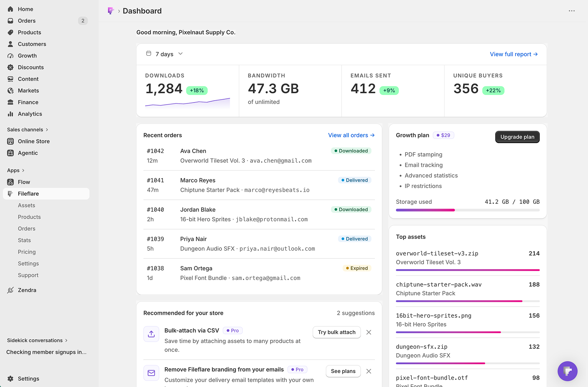The width and height of the screenshot is (588, 387).
Task: Click the Markets globe icon
Action: click(x=10, y=91)
